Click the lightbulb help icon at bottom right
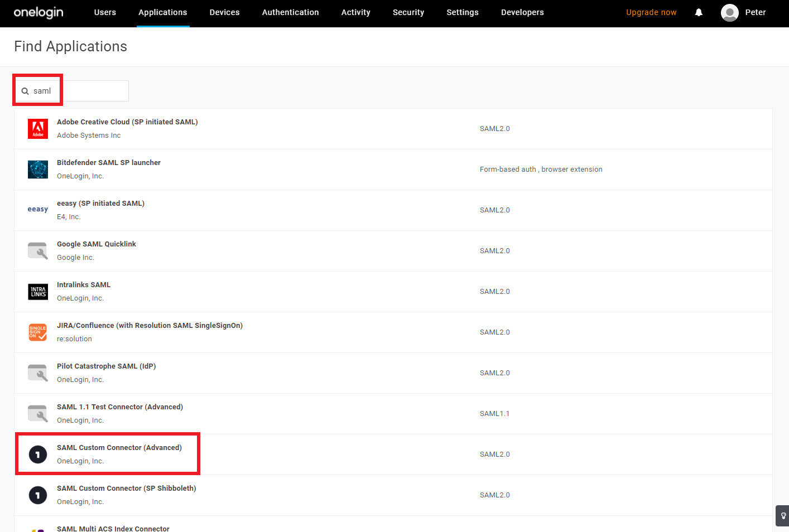 tap(783, 516)
